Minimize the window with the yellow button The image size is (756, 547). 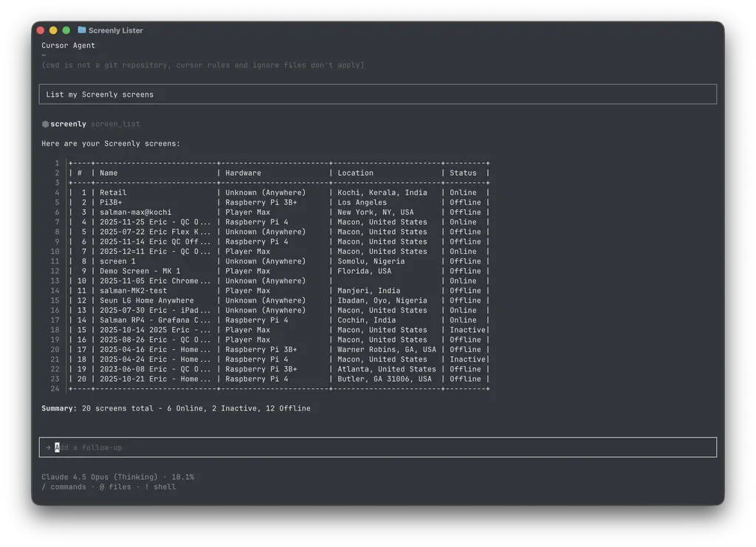point(53,30)
